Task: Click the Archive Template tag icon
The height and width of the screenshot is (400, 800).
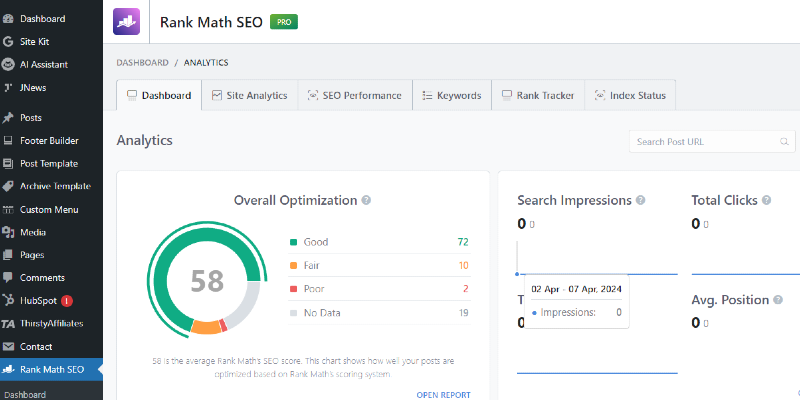Action: (x=8, y=187)
